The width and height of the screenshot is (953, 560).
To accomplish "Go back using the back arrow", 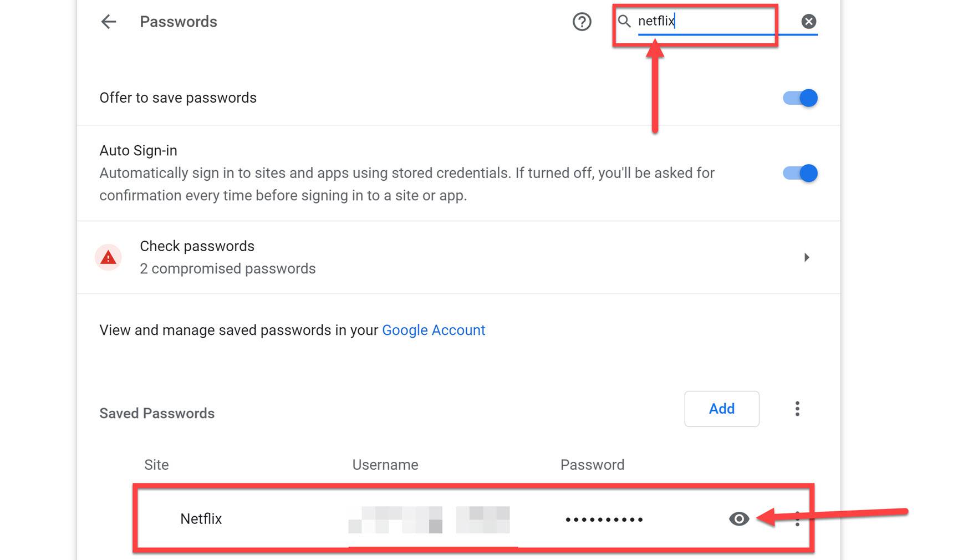I will pyautogui.click(x=108, y=21).
